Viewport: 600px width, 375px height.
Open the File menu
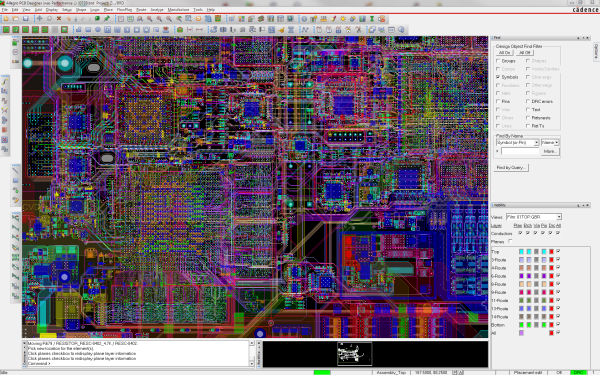pyautogui.click(x=5, y=10)
